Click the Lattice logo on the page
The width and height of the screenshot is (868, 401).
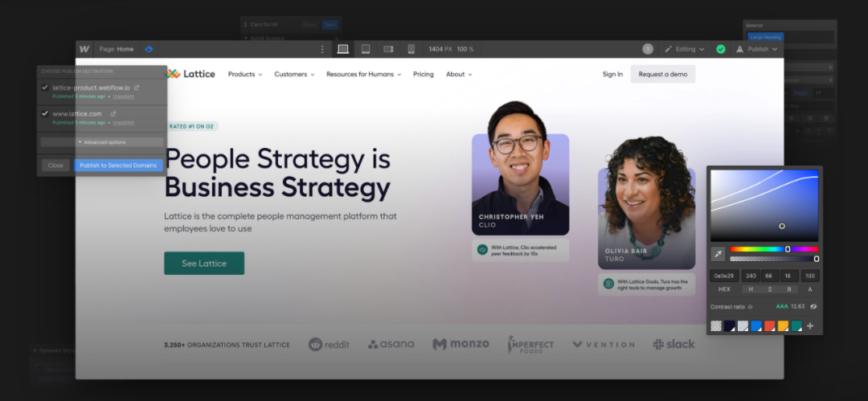pos(190,74)
